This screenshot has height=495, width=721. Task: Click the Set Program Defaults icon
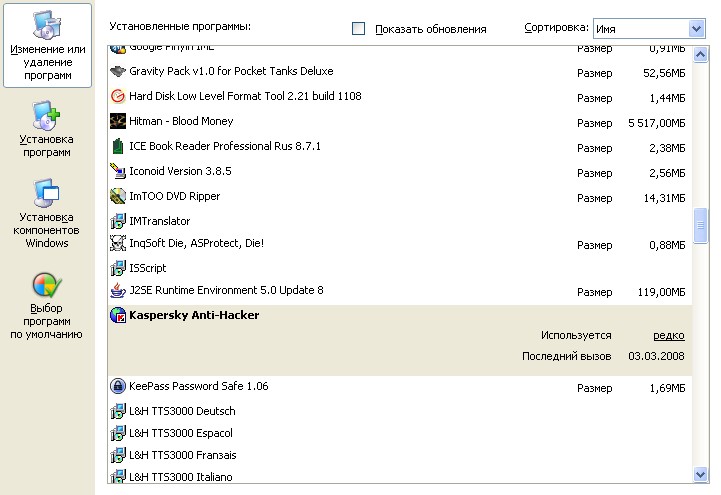tap(47, 285)
